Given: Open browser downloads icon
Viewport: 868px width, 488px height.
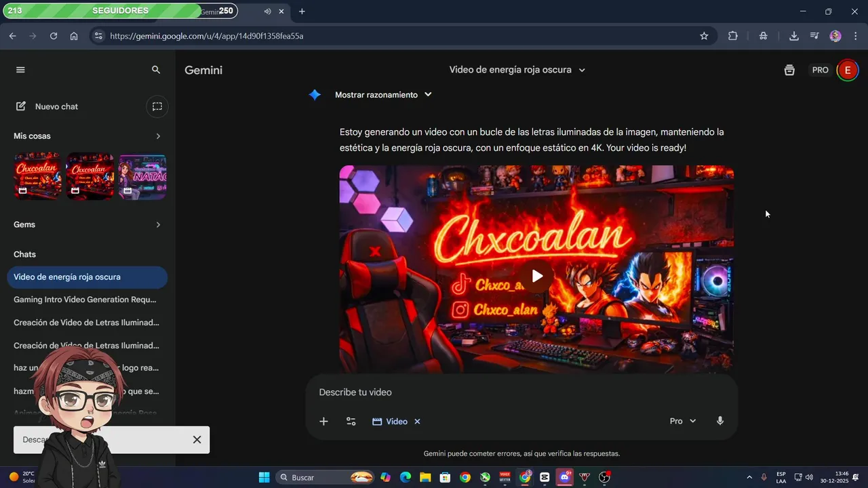Looking at the screenshot, I should pos(794,36).
